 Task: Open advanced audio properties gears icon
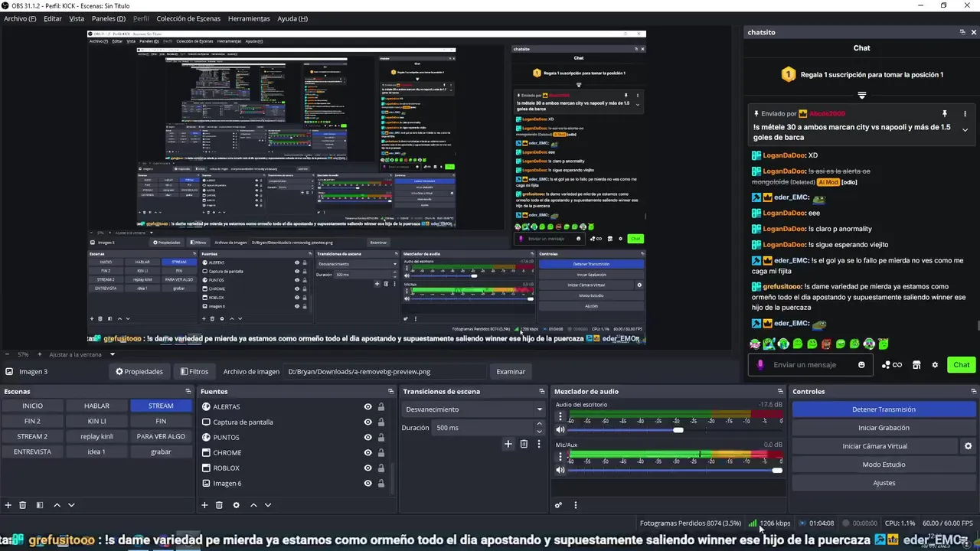(559, 505)
